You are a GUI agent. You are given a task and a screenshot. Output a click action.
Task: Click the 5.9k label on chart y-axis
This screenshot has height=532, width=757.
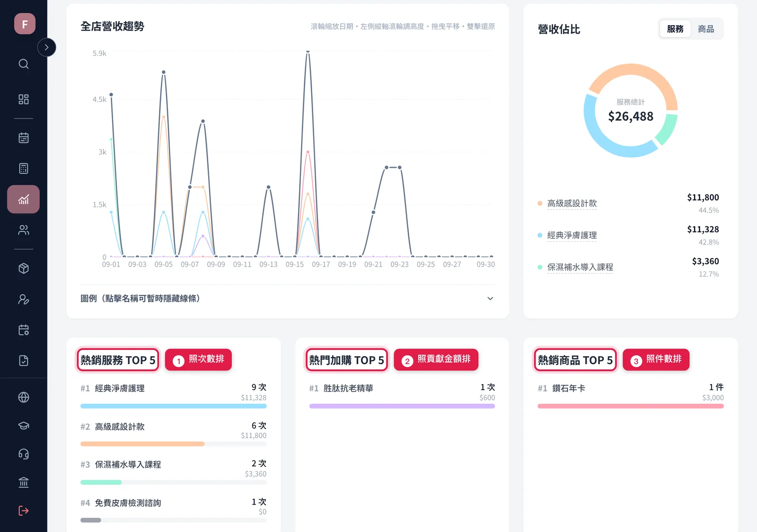pyautogui.click(x=99, y=53)
